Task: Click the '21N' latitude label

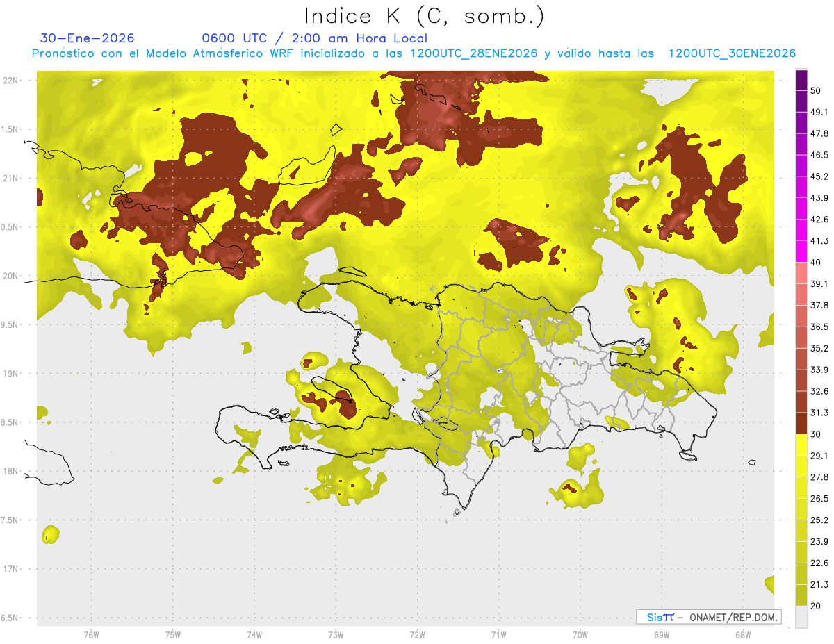Action: tap(10, 178)
